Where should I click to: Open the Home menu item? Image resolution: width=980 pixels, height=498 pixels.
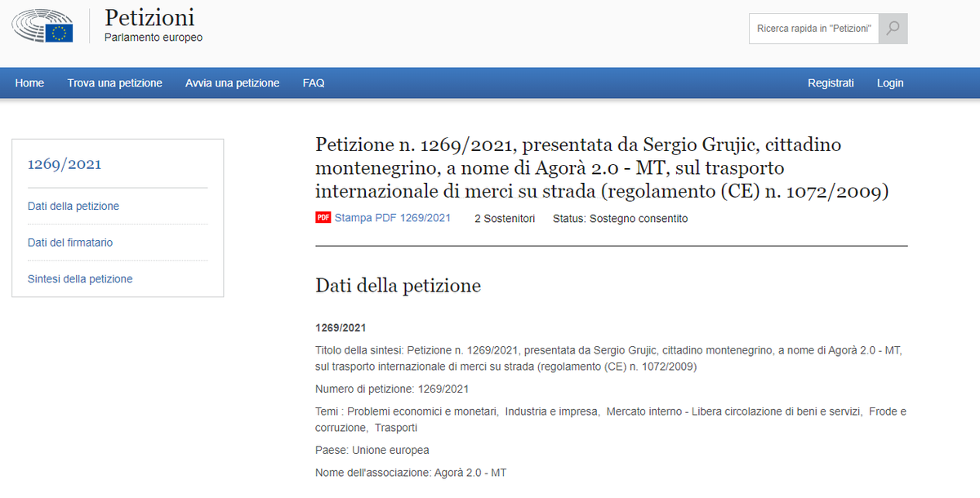pos(29,83)
